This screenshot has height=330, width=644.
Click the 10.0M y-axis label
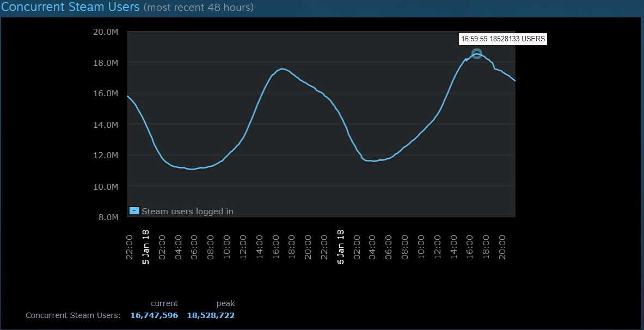pyautogui.click(x=106, y=186)
